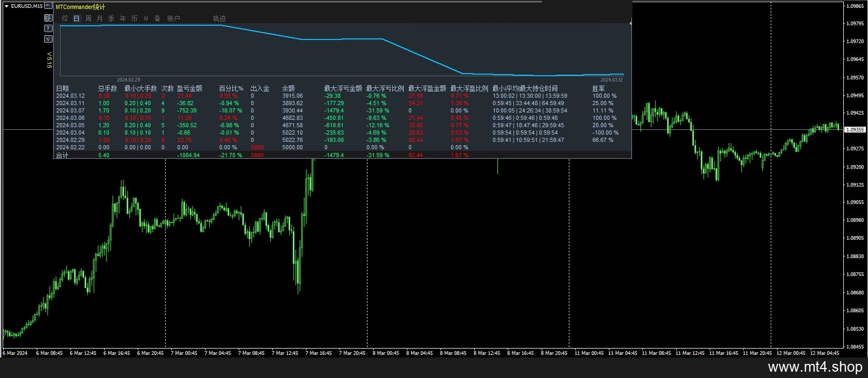Image resolution: width=868 pixels, height=378 pixels.
Task: Click the 2024.03.12 chart end date label
Action: [x=611, y=80]
